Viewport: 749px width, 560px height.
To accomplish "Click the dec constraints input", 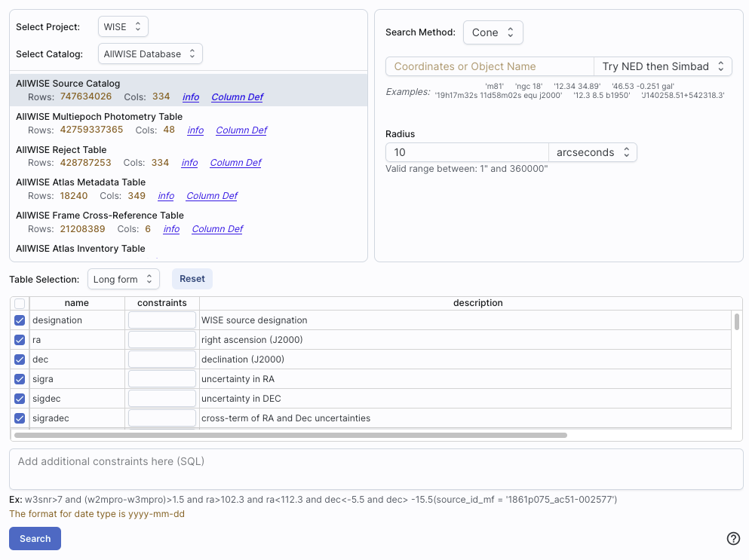I will pos(162,359).
